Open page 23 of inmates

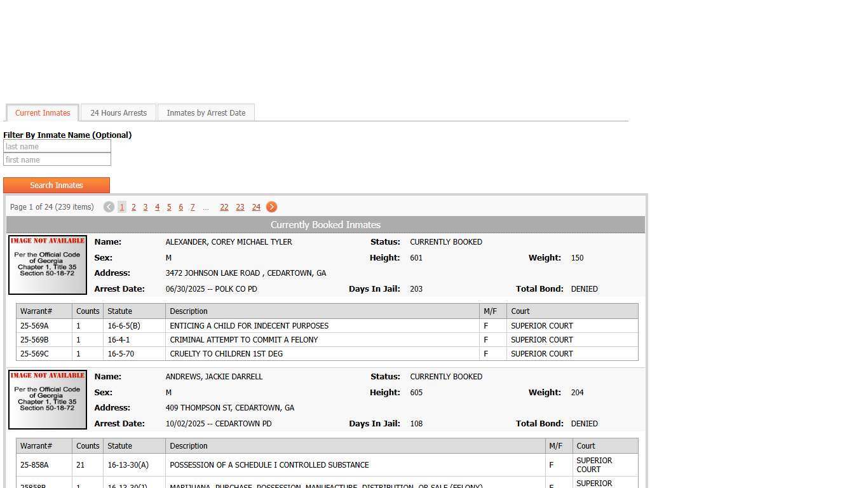pos(240,207)
